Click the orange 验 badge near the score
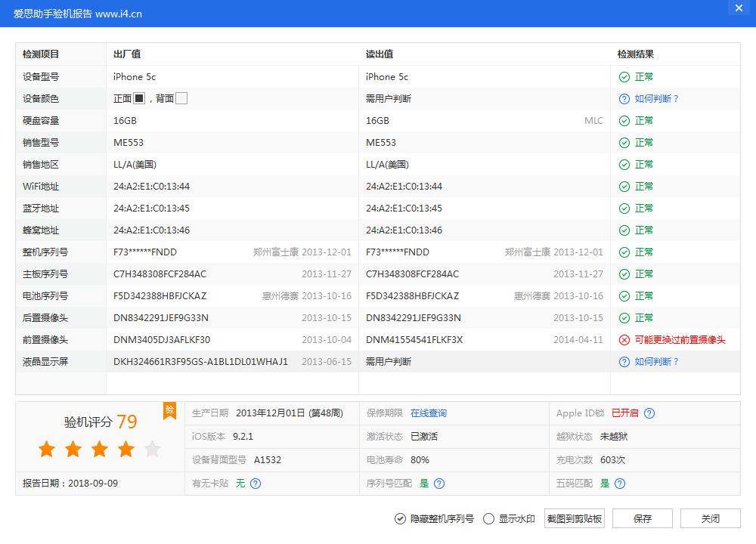This screenshot has height=544, width=756. pyautogui.click(x=170, y=412)
